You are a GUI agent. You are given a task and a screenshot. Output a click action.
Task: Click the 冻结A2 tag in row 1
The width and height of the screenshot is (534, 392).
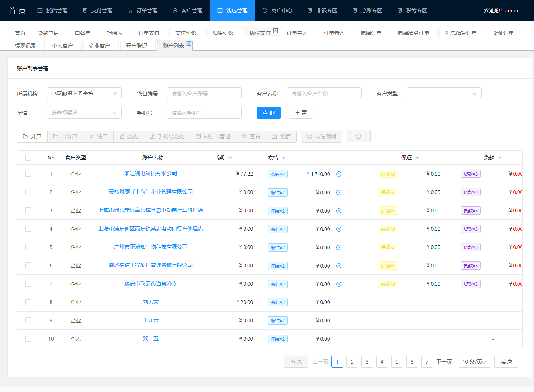tap(278, 174)
